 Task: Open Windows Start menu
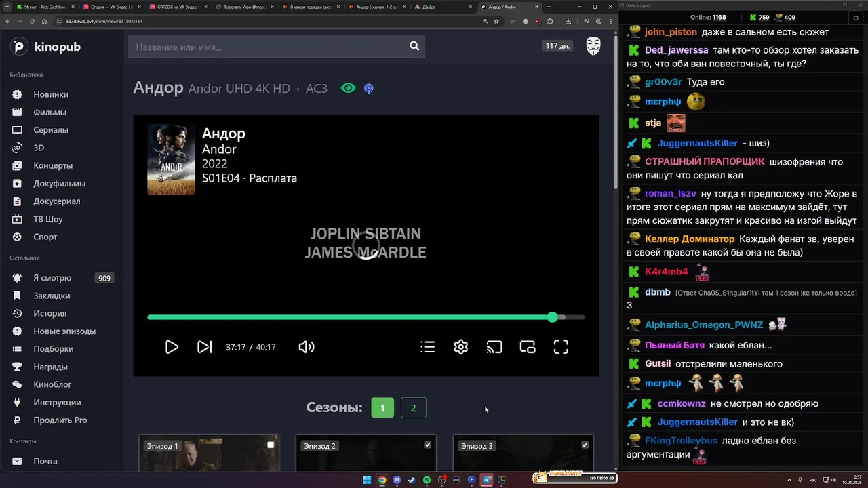(367, 480)
